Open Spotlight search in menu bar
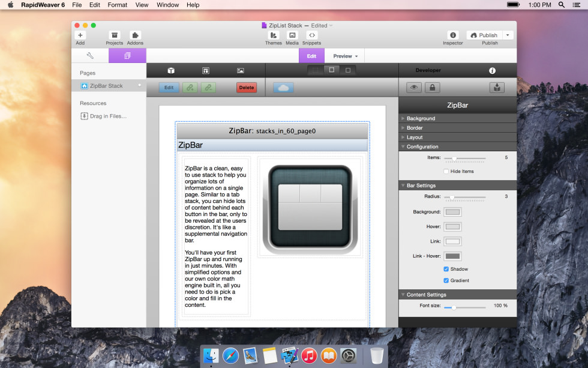 pyautogui.click(x=562, y=5)
